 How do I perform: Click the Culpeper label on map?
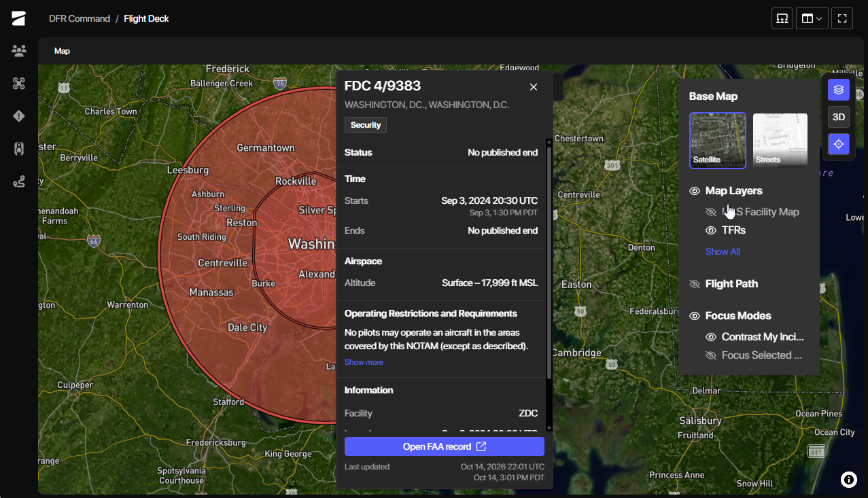(x=75, y=385)
